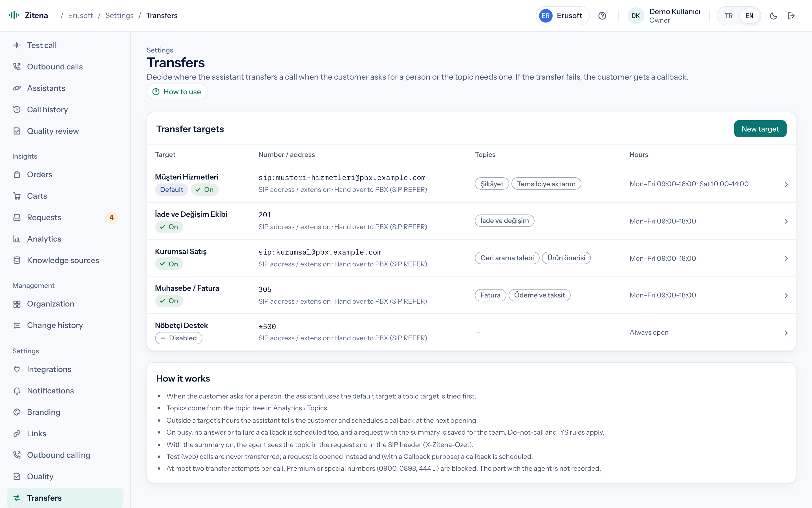Screen dimensions: 812x508
Task: Click the Erusoft breadcrumb link
Action: [81, 16]
